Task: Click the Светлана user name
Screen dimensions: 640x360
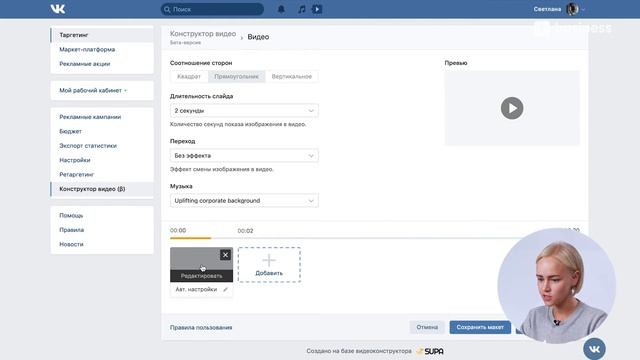Action: click(x=547, y=9)
